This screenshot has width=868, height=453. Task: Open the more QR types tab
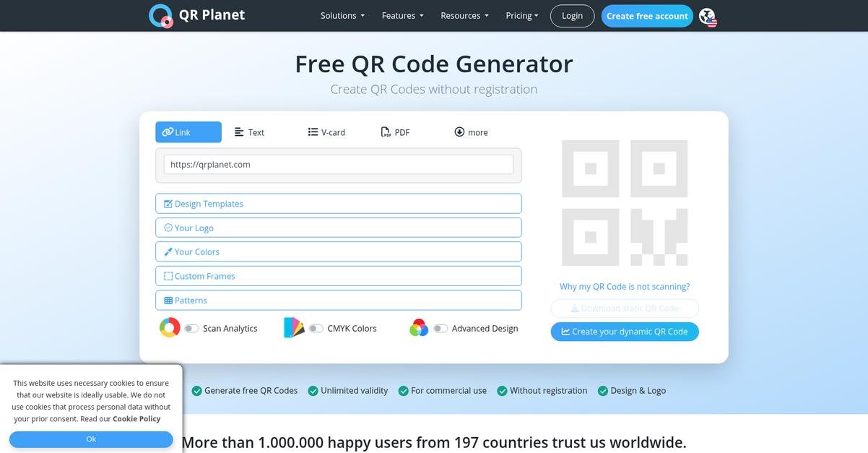(x=471, y=132)
